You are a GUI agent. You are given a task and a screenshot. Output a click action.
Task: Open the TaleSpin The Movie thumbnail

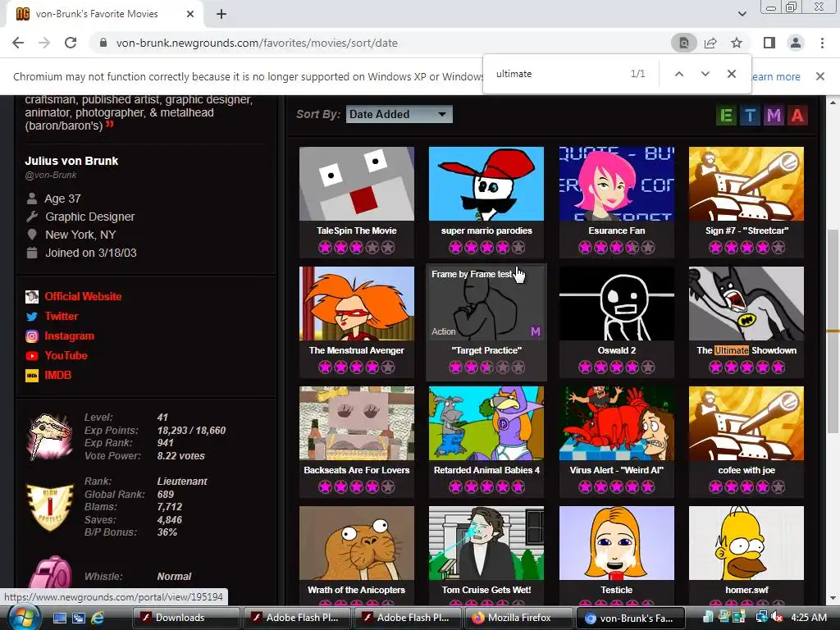click(357, 184)
